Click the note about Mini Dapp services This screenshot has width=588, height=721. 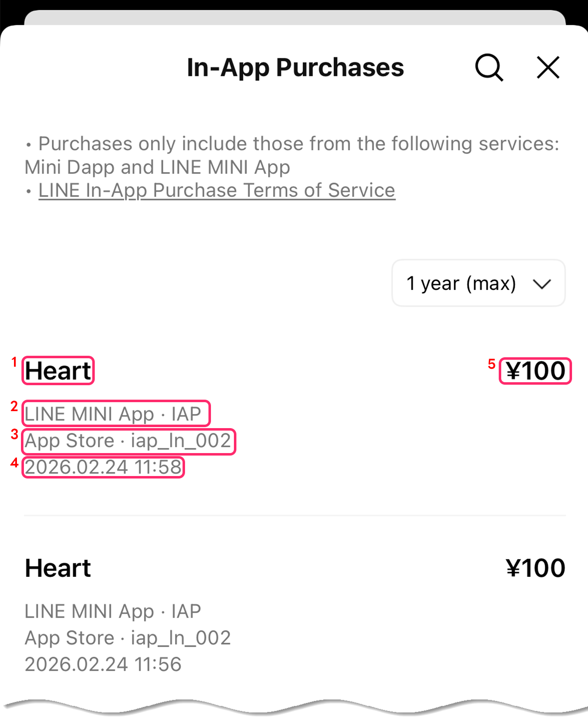pos(292,155)
